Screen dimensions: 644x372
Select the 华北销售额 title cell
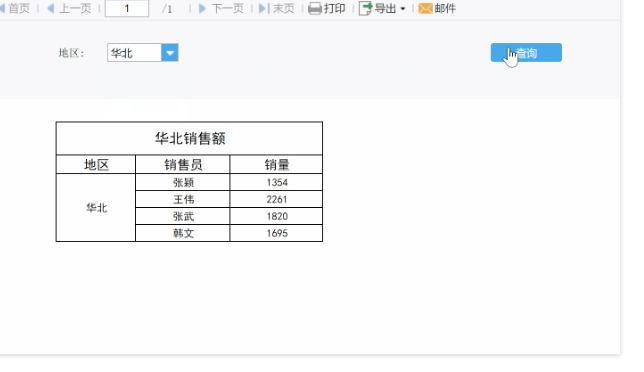click(189, 138)
